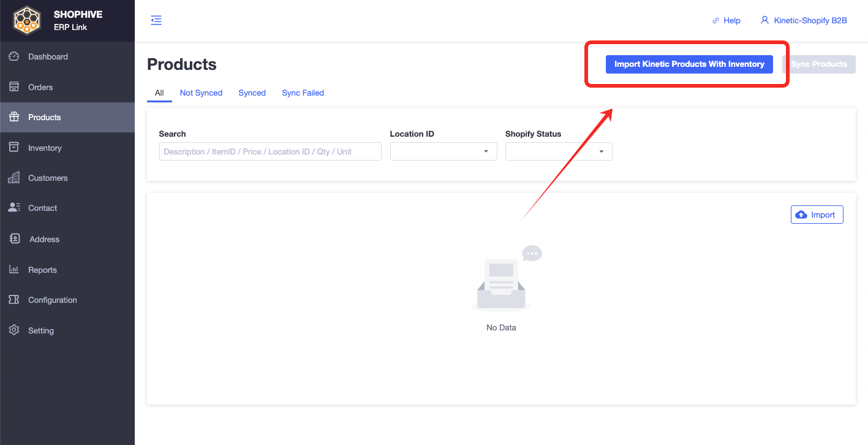The height and width of the screenshot is (445, 868).
Task: Click the Contact person icon
Action: (x=14, y=208)
